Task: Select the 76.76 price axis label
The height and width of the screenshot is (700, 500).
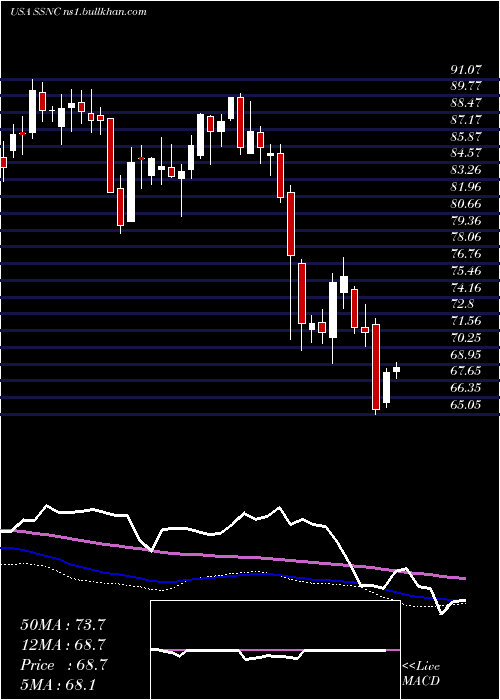Action: (466, 254)
